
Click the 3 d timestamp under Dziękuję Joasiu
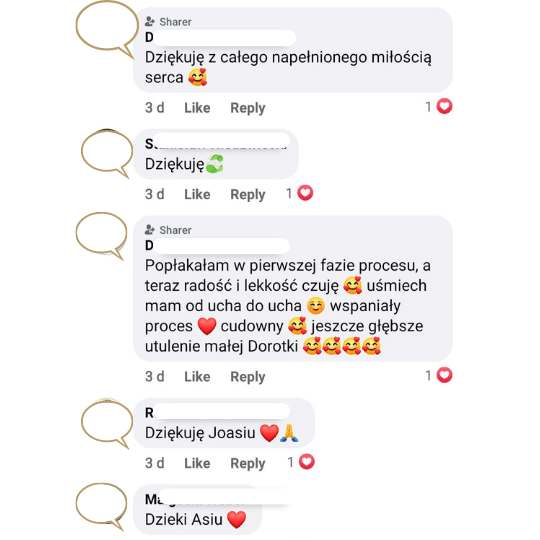[155, 463]
